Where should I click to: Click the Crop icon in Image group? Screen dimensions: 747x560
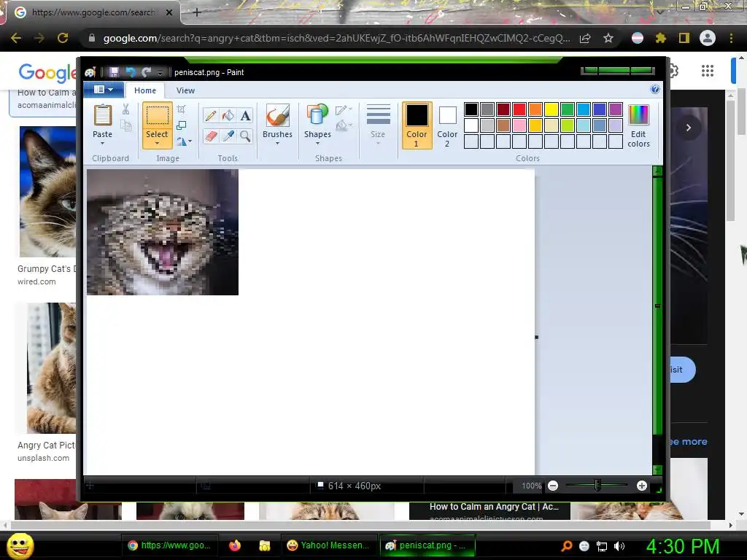[x=181, y=109]
